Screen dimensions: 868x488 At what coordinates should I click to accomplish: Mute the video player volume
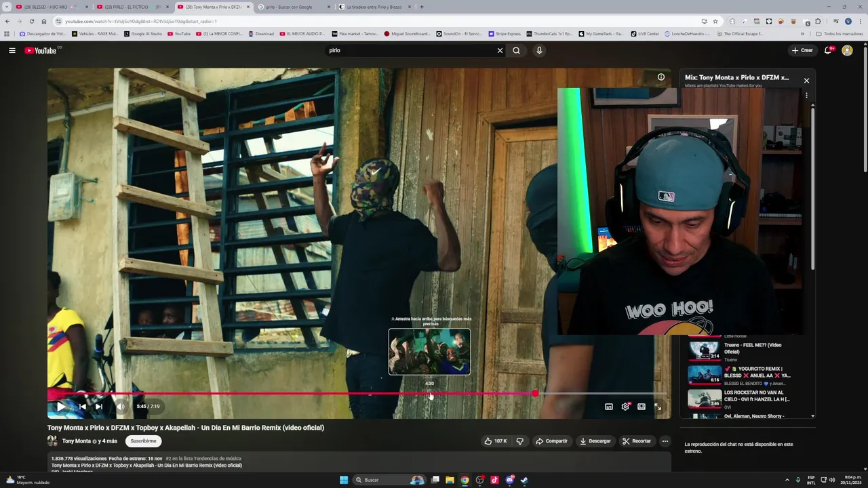coord(120,407)
